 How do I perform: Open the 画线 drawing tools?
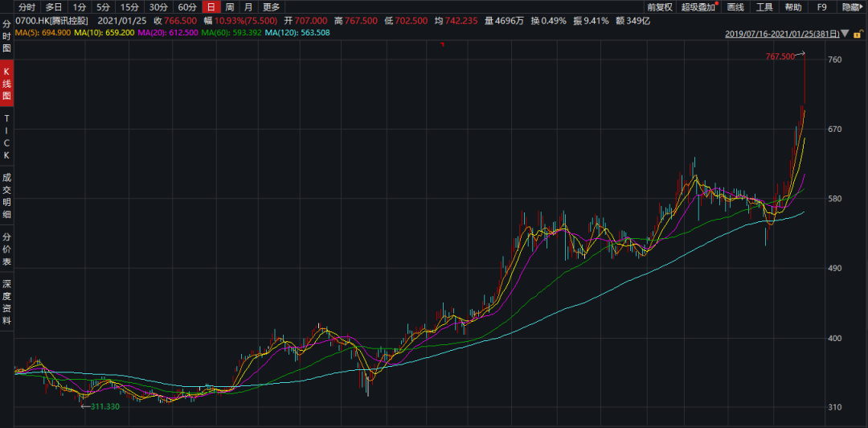coord(735,7)
